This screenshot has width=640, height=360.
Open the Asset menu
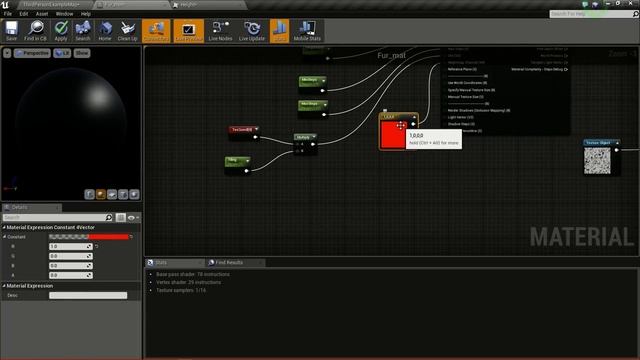coord(42,14)
